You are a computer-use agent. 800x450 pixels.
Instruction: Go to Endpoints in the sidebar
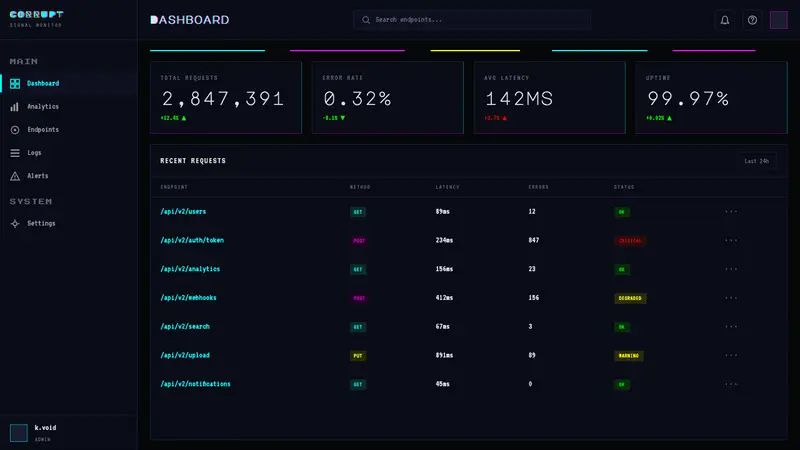[x=68, y=130]
